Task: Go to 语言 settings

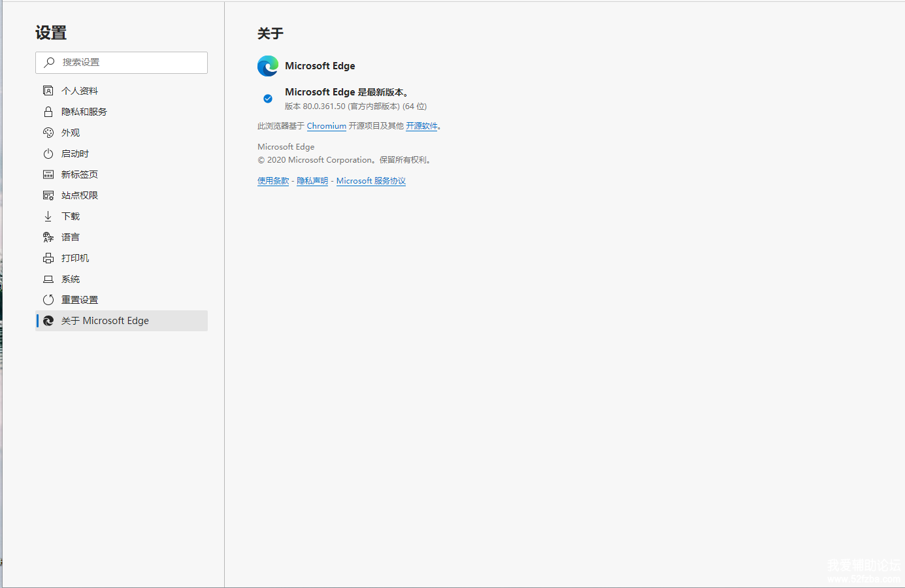Action: tap(122, 237)
